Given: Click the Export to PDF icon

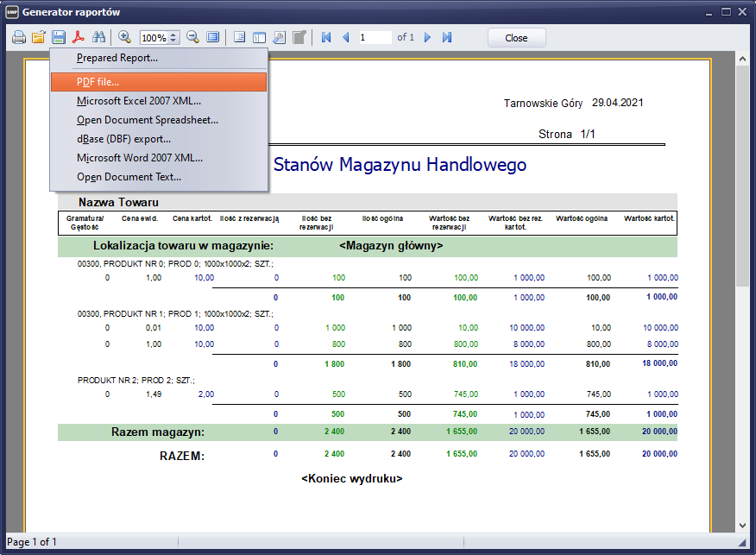Looking at the screenshot, I should click(x=79, y=37).
